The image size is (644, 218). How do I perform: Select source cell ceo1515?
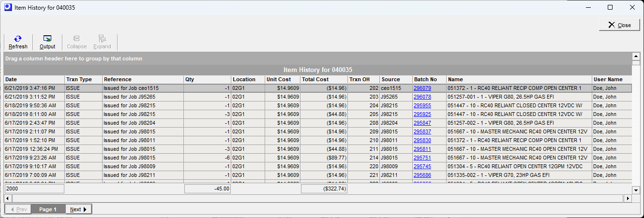click(396, 88)
